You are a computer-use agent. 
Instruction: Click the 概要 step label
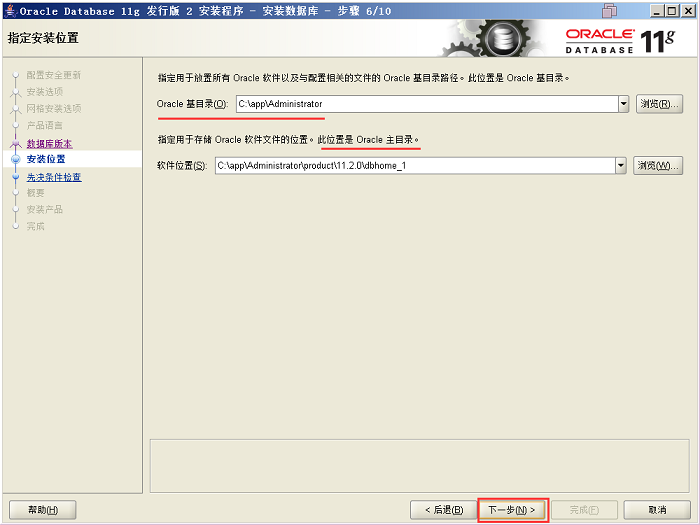[35, 193]
